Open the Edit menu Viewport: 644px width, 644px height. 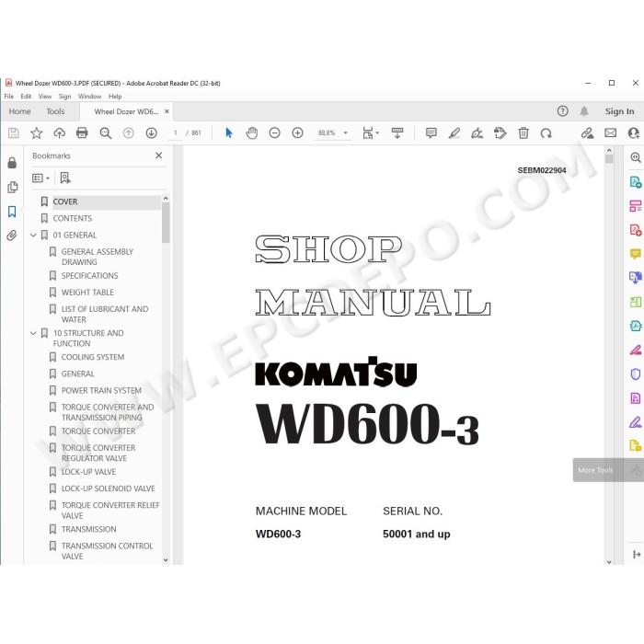click(26, 96)
